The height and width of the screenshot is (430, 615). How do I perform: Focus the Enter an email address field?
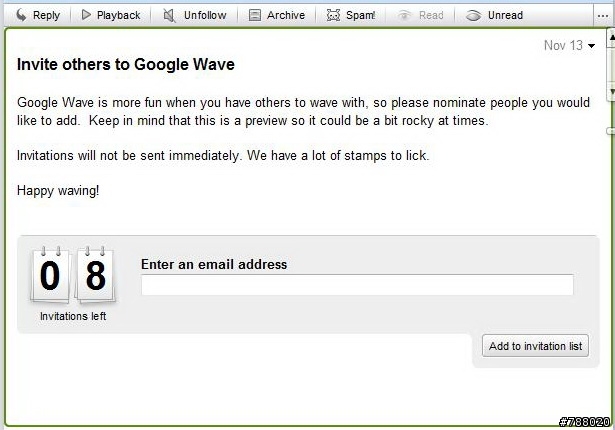pyautogui.click(x=357, y=285)
